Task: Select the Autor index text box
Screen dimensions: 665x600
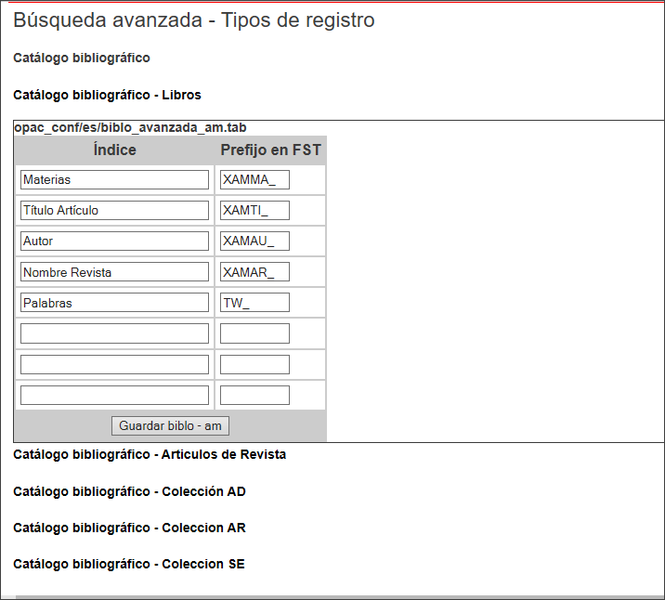Action: tap(114, 241)
